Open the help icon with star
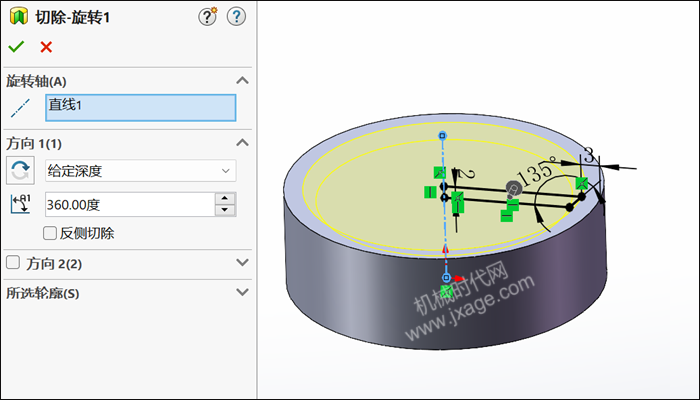Image resolution: width=700 pixels, height=400 pixels. click(208, 17)
